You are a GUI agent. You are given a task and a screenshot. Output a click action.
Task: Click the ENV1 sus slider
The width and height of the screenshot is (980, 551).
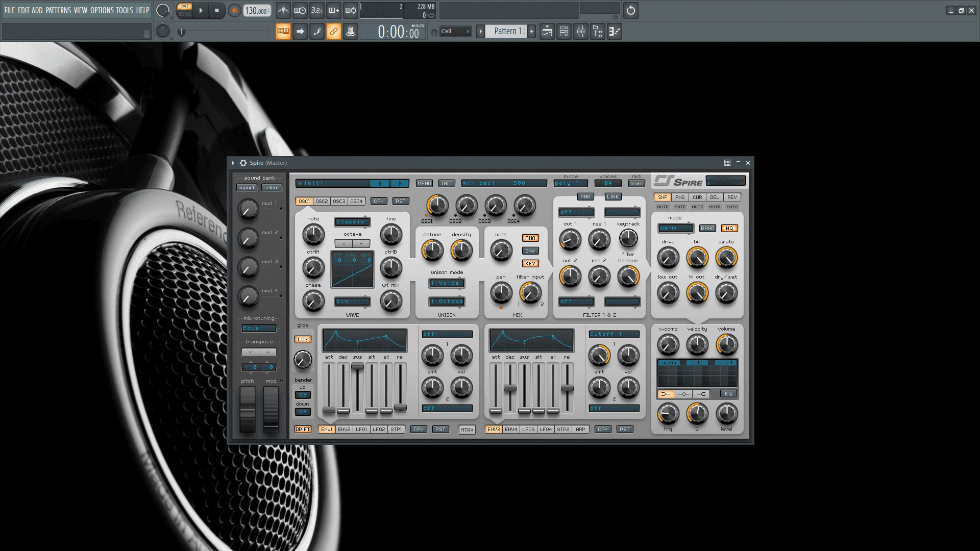pos(357,367)
